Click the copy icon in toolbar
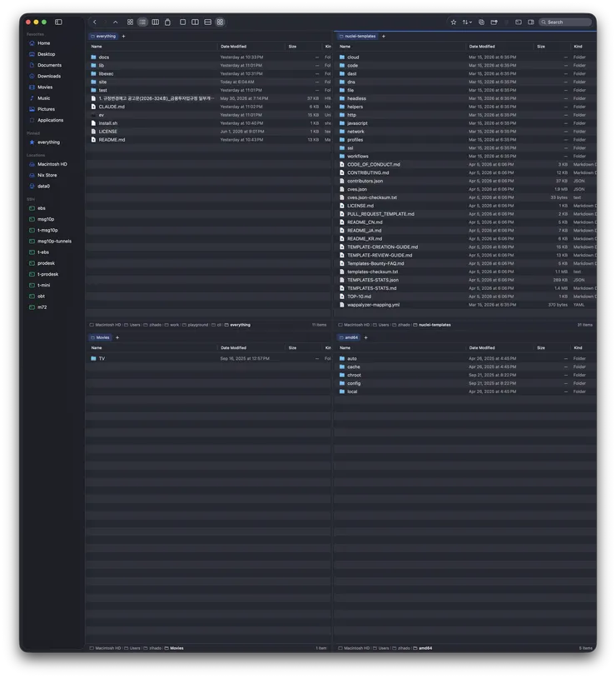Viewport: 616px width, 678px height. pos(481,22)
